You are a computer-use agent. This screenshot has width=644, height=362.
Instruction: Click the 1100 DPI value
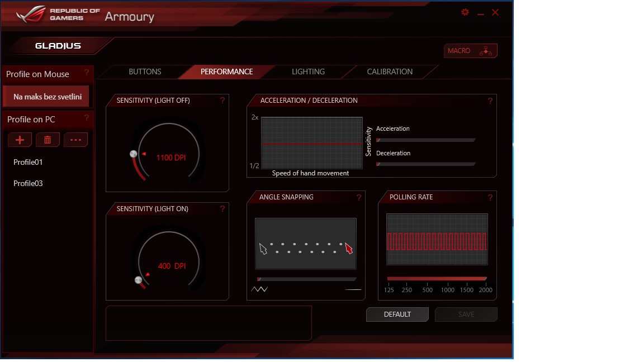[171, 158]
